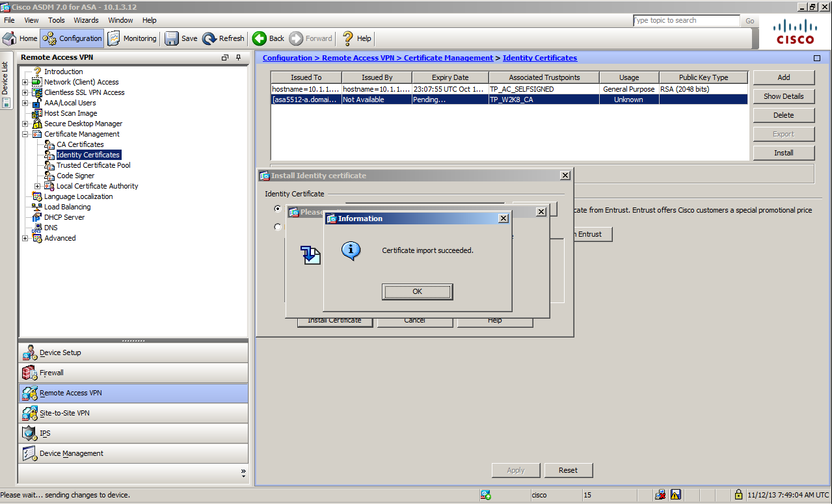Open the Monitoring view
The image size is (832, 504).
tap(132, 38)
